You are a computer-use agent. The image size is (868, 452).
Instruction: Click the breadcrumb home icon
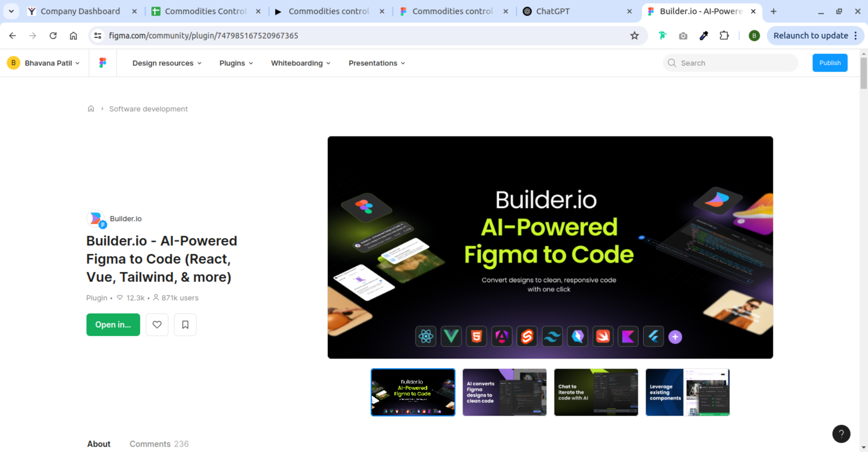coord(91,109)
